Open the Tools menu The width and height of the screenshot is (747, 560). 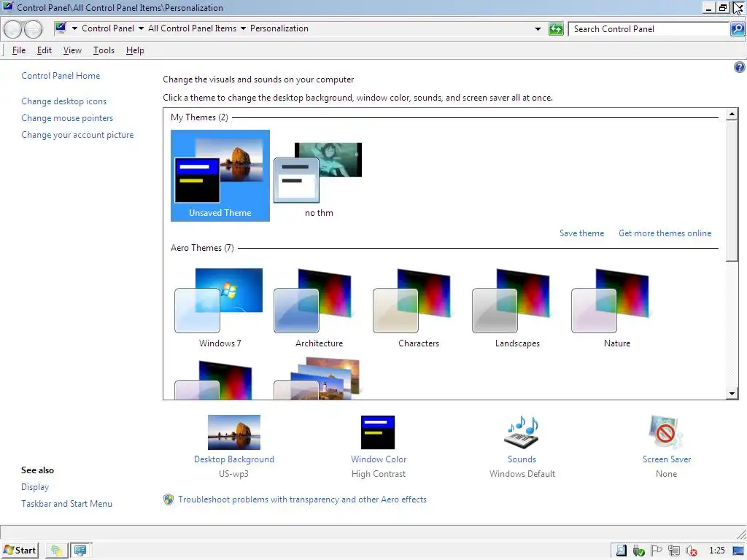[x=104, y=50]
